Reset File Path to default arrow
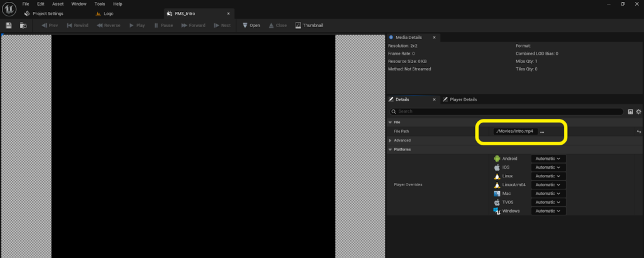 pos(639,132)
